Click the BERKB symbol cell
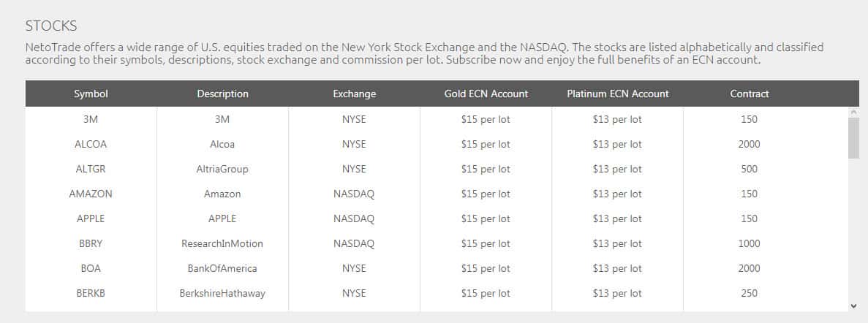This screenshot has width=868, height=323. 91,293
